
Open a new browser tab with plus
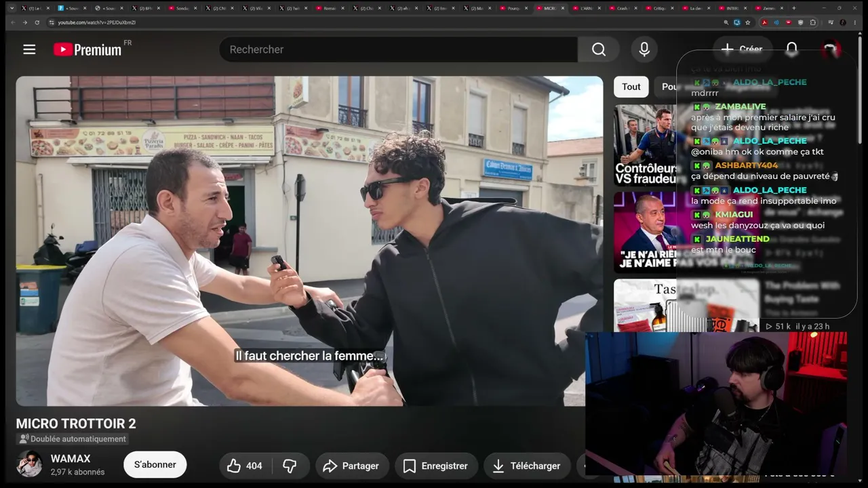click(794, 8)
